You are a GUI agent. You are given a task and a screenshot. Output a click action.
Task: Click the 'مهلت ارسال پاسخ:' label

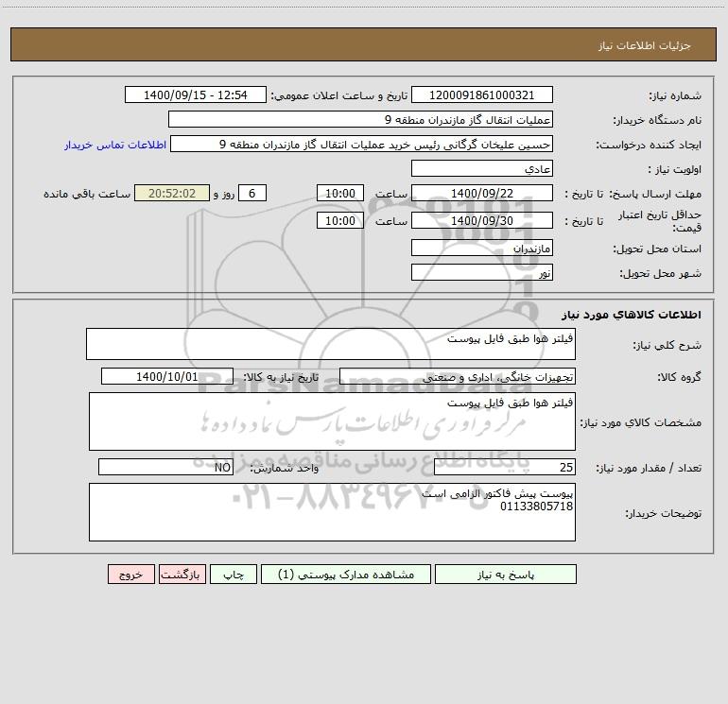coord(655,194)
